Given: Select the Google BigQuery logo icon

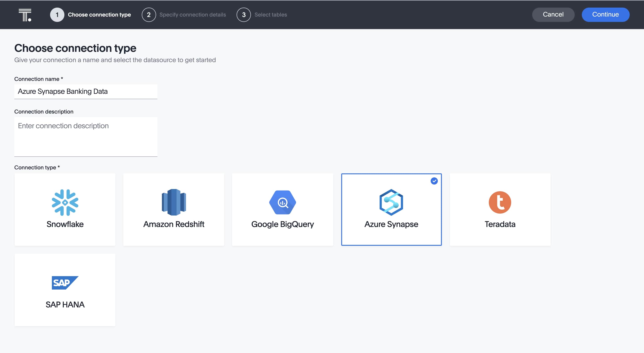Looking at the screenshot, I should 282,202.
